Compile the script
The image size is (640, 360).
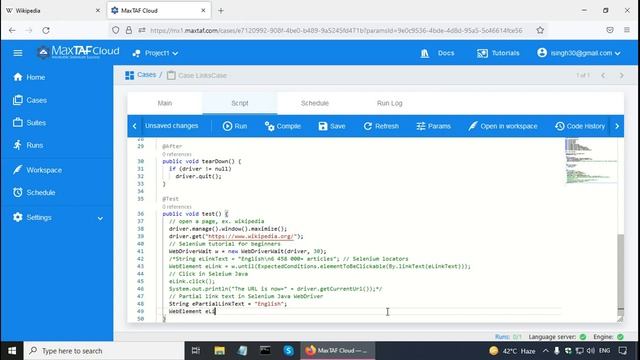click(282, 126)
